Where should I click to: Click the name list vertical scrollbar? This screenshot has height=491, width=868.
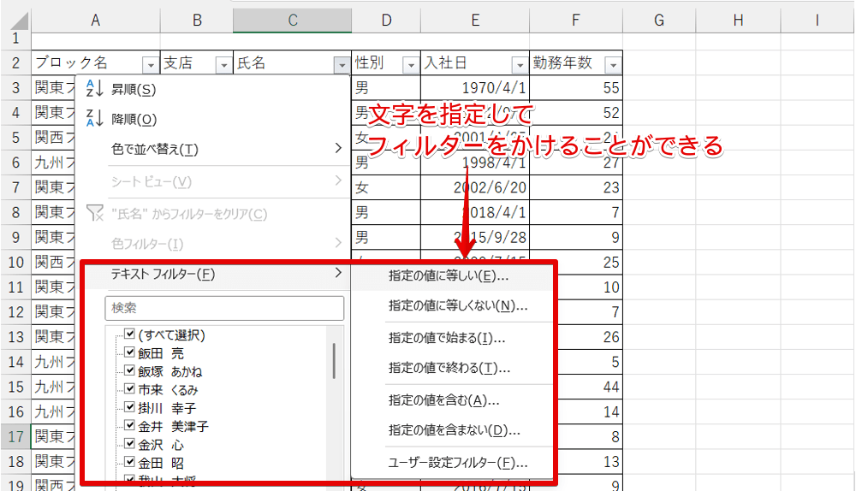pyautogui.click(x=334, y=362)
